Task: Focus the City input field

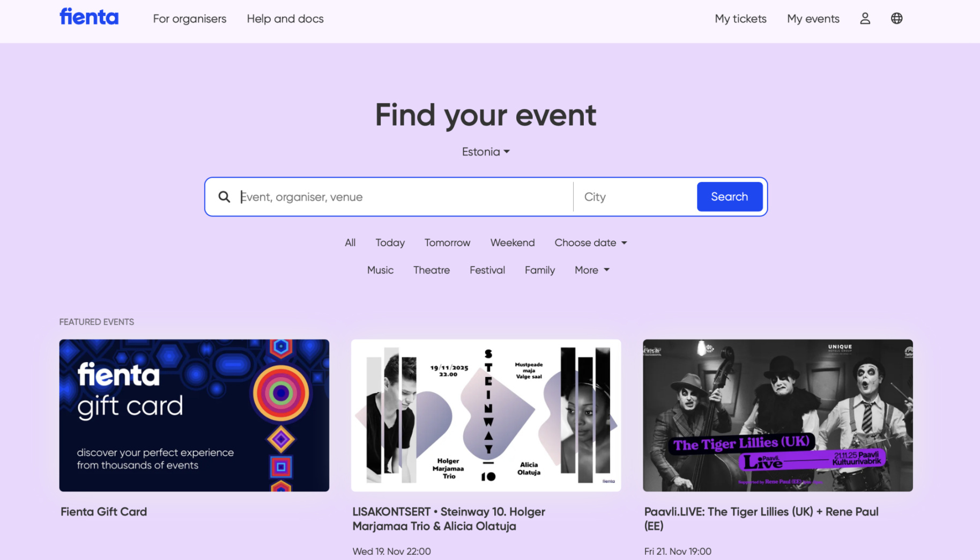Action: [x=635, y=197]
